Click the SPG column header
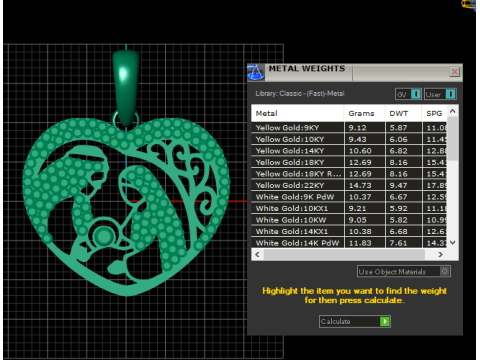 pyautogui.click(x=434, y=113)
